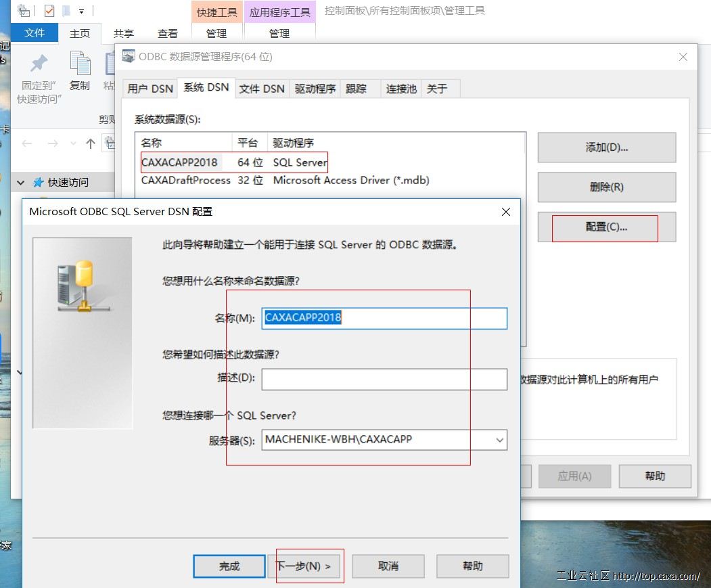Click the Explorer up-directory arrow
711x588 pixels.
90,144
